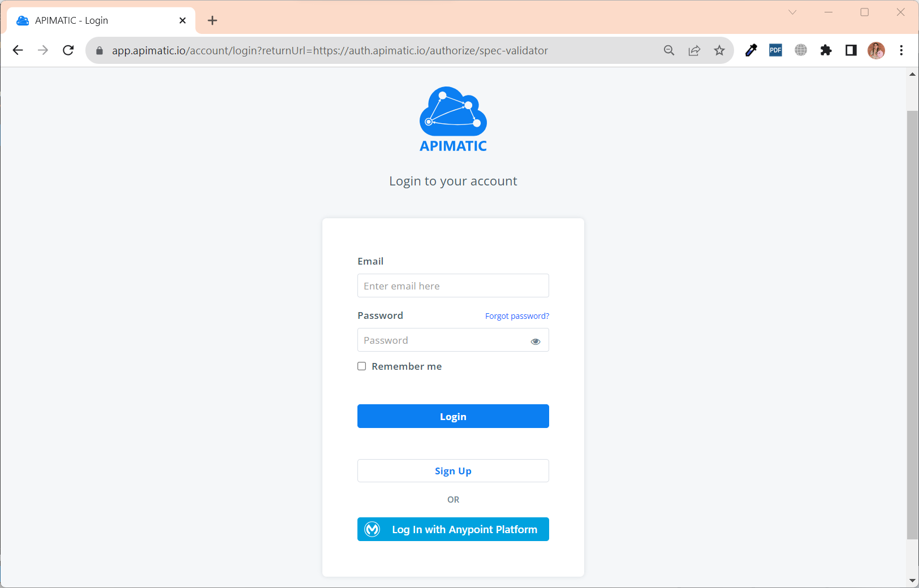
Task: Reload the page with the refresh icon
Action: (x=68, y=50)
